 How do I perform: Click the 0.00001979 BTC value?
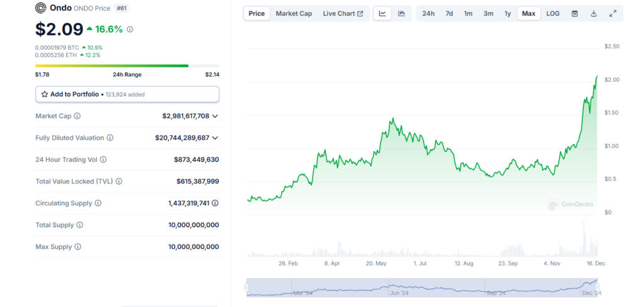(57, 48)
